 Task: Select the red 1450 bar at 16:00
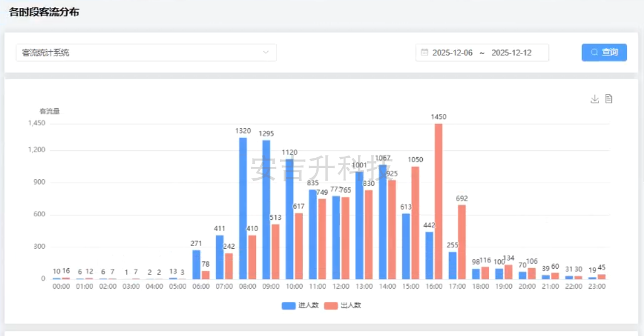tap(438, 201)
